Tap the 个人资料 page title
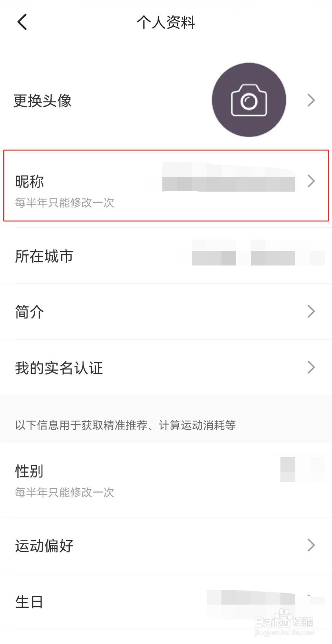Screen dimensions: 332x644 click(166, 22)
